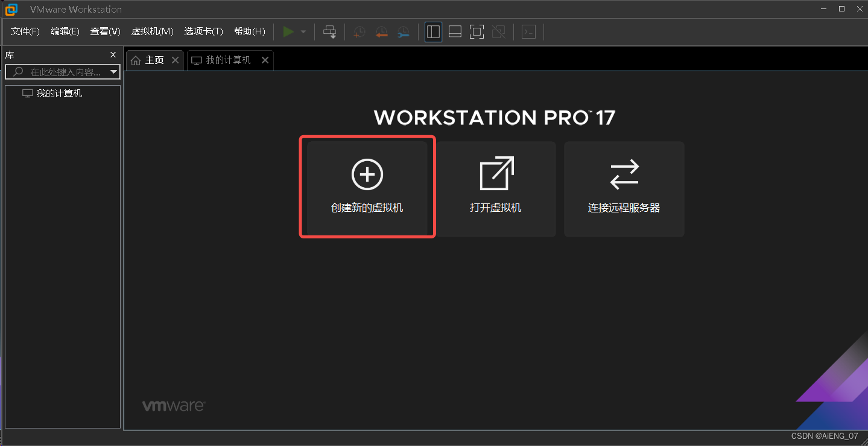Open the 编辑(E) menu

tap(65, 31)
